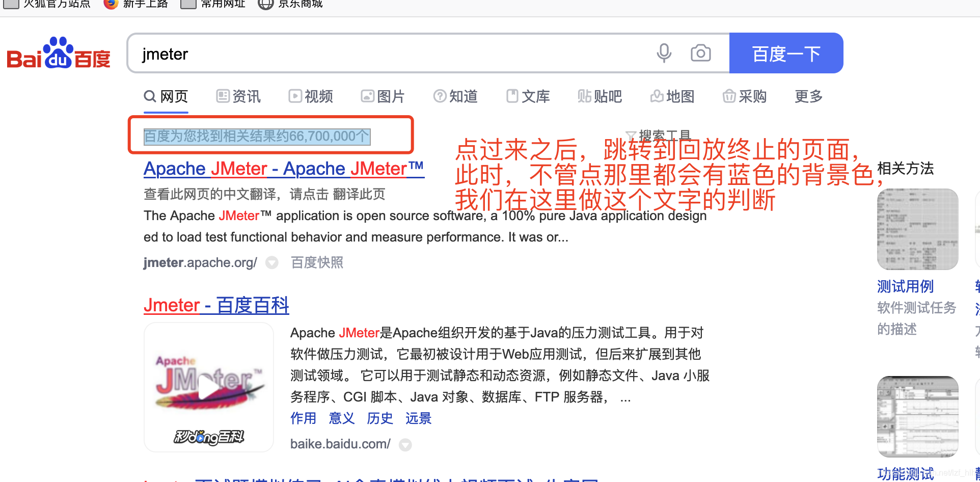This screenshot has height=482, width=980.
Task: Click the 采购 purchase icon
Action: [729, 96]
